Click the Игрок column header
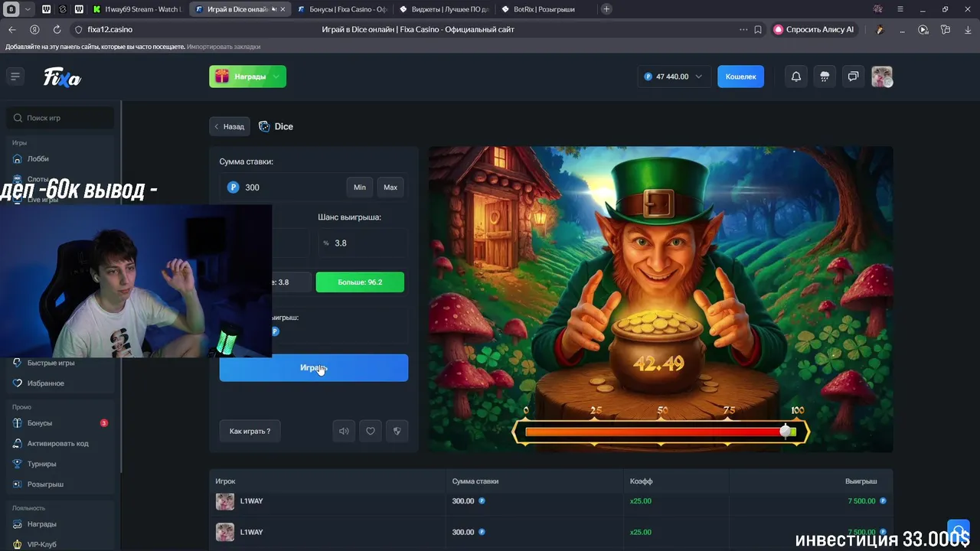 (225, 481)
